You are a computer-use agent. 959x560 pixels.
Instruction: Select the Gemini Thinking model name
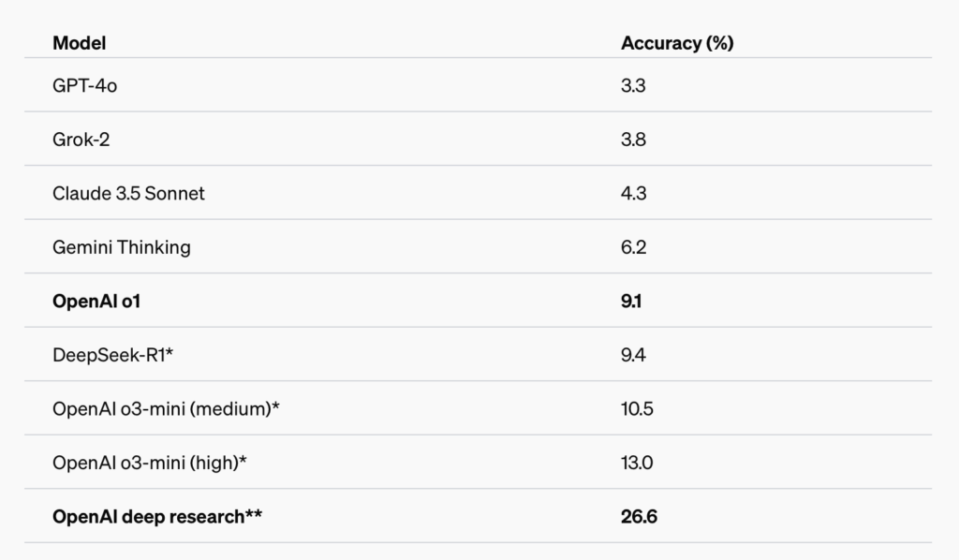121,247
